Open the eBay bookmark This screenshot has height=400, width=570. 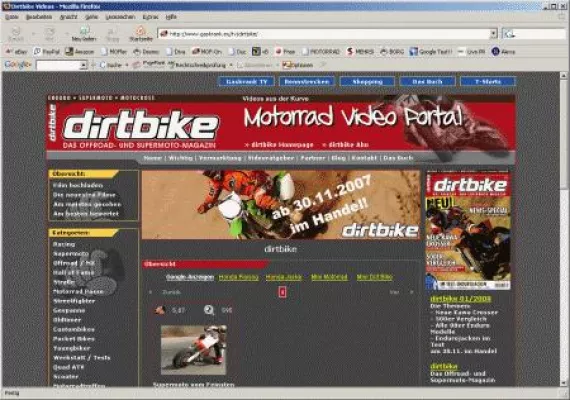coord(16,52)
